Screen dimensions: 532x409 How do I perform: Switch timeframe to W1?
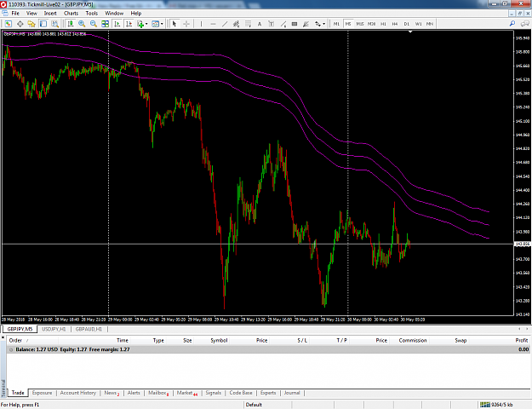[418, 24]
